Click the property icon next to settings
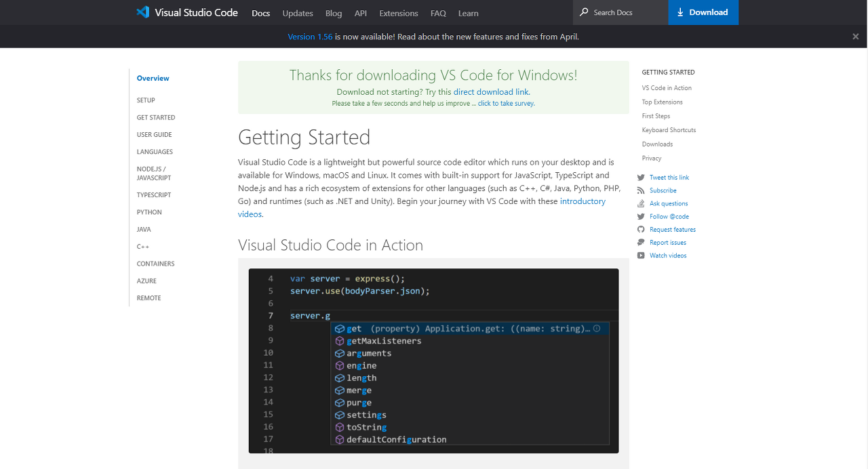The width and height of the screenshot is (868, 469). coord(340,415)
